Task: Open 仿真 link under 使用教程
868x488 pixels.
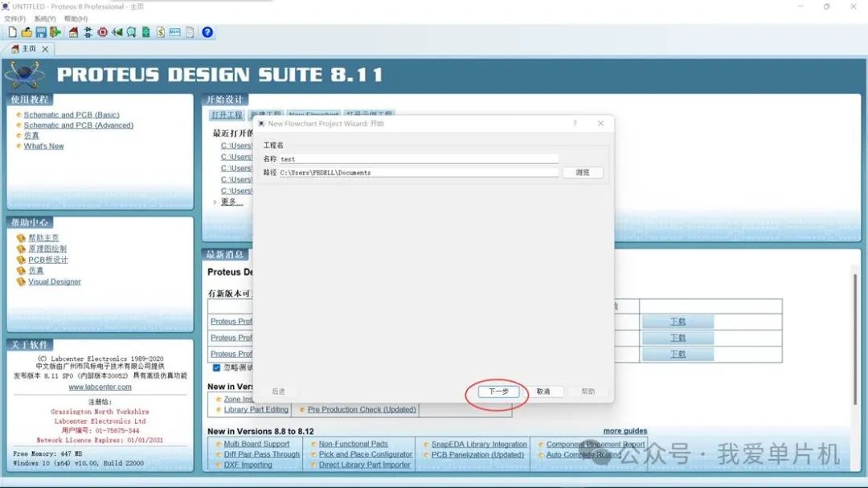Action: (31, 136)
